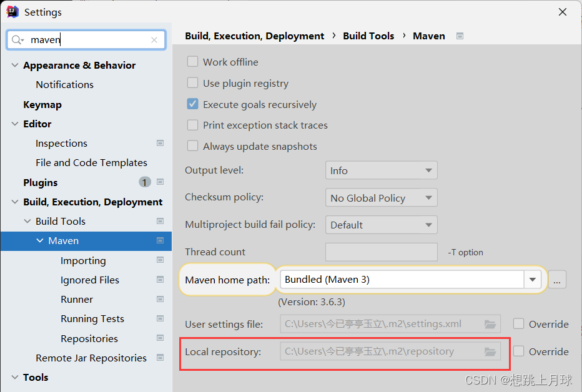The width and height of the screenshot is (582, 392).
Task: Click the project-level icon next to Build Tools
Action: [x=160, y=221]
